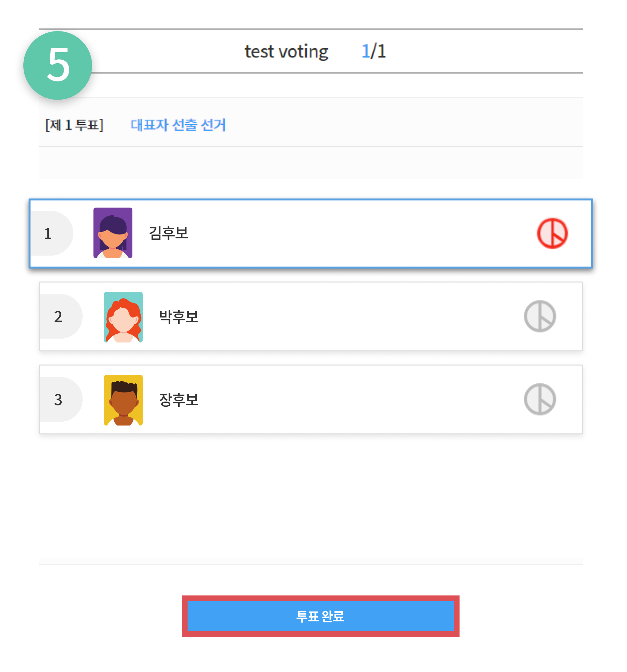Click the yellow avatar of 장후보
The width and height of the screenshot is (627, 672).
123,400
